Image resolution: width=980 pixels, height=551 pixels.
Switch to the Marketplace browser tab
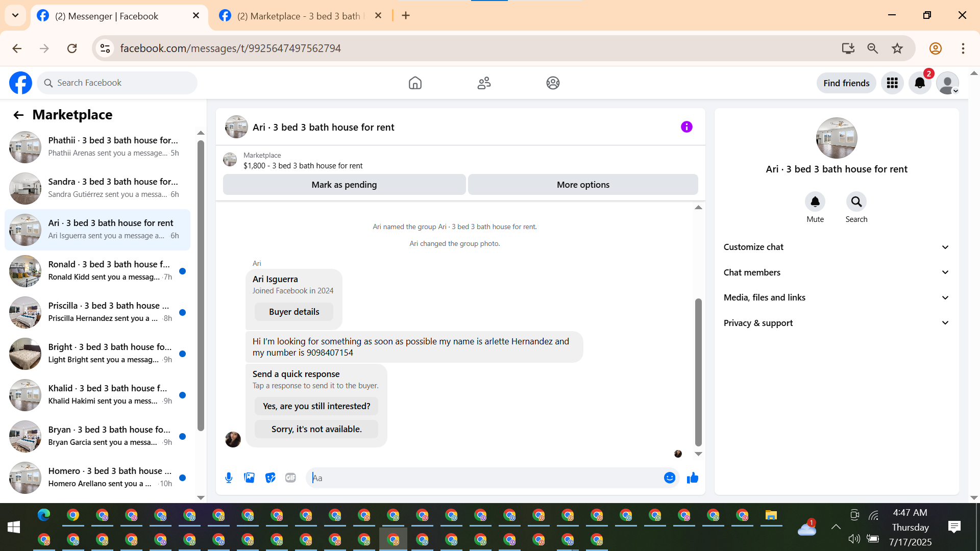pyautogui.click(x=299, y=16)
